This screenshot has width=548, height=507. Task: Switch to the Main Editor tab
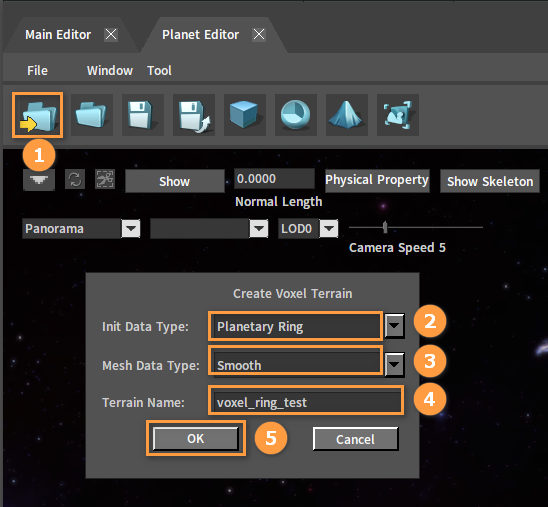coord(58,35)
